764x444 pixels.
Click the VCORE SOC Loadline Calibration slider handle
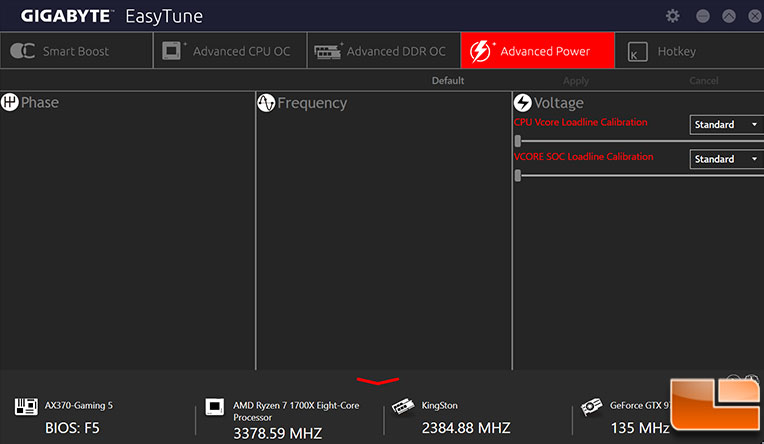(x=518, y=175)
